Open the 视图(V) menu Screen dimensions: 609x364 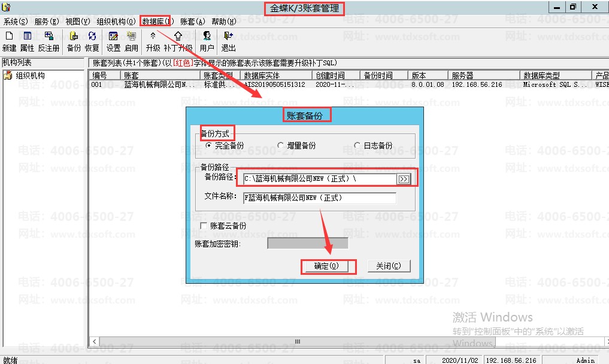(x=78, y=22)
